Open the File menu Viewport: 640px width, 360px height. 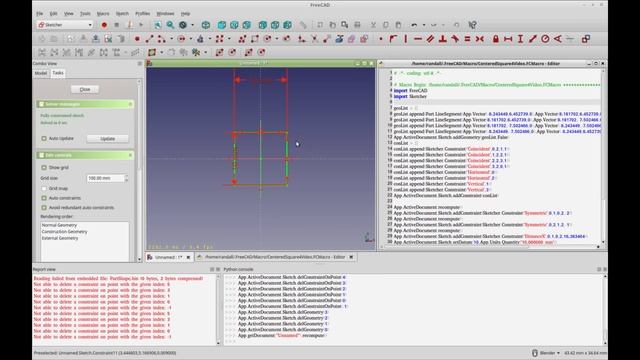[x=40, y=13]
